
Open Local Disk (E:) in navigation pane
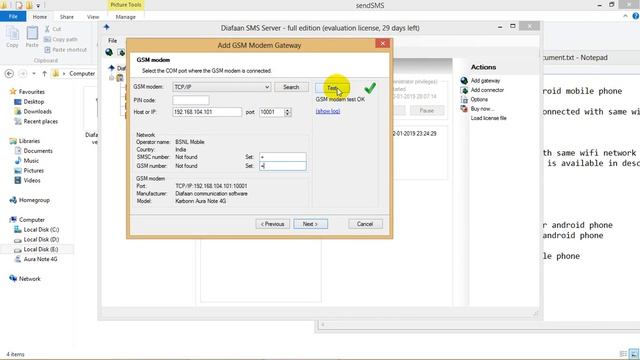[x=36, y=249]
